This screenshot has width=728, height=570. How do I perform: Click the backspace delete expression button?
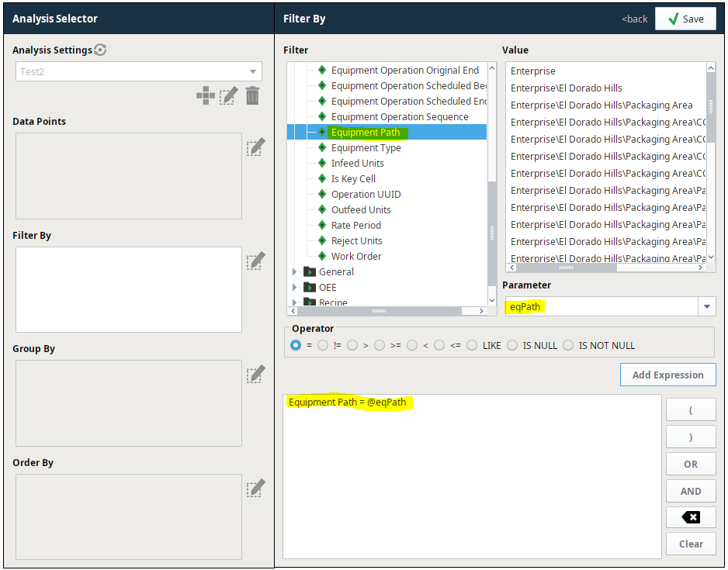(691, 517)
